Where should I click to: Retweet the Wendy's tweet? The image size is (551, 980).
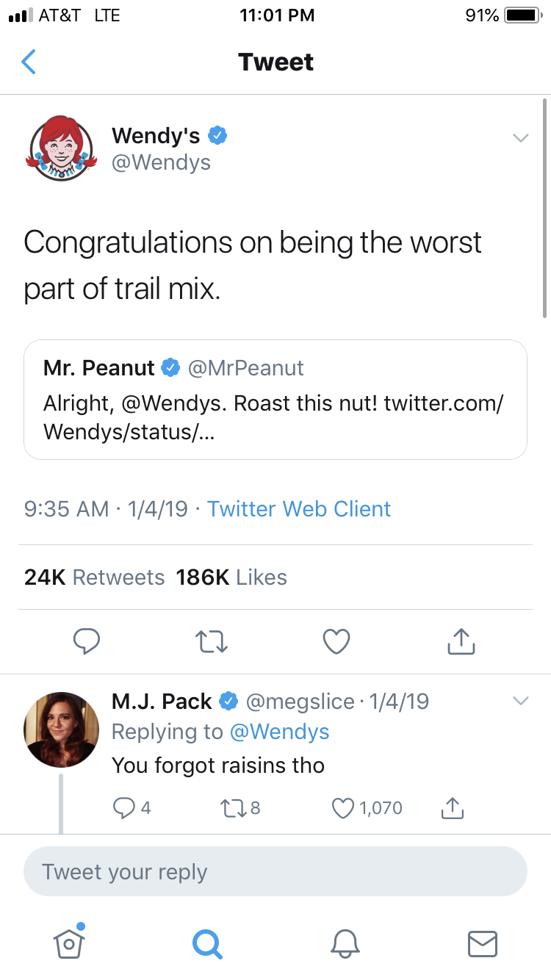click(x=212, y=642)
